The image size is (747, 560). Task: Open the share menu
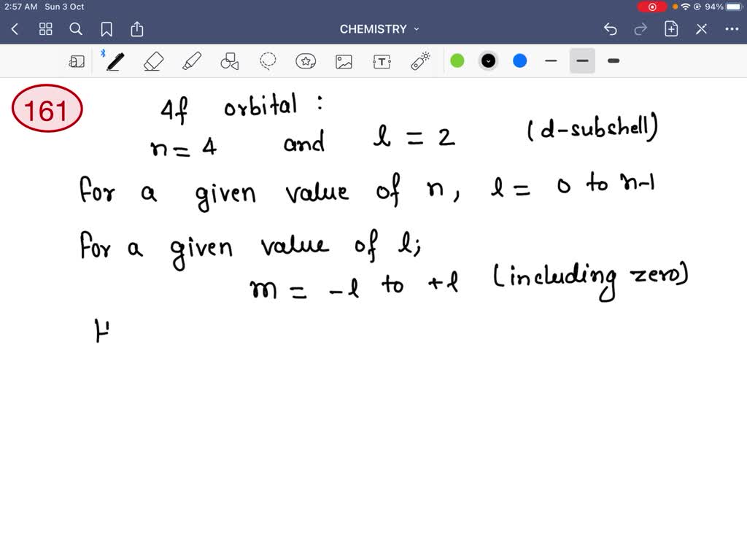pyautogui.click(x=137, y=29)
